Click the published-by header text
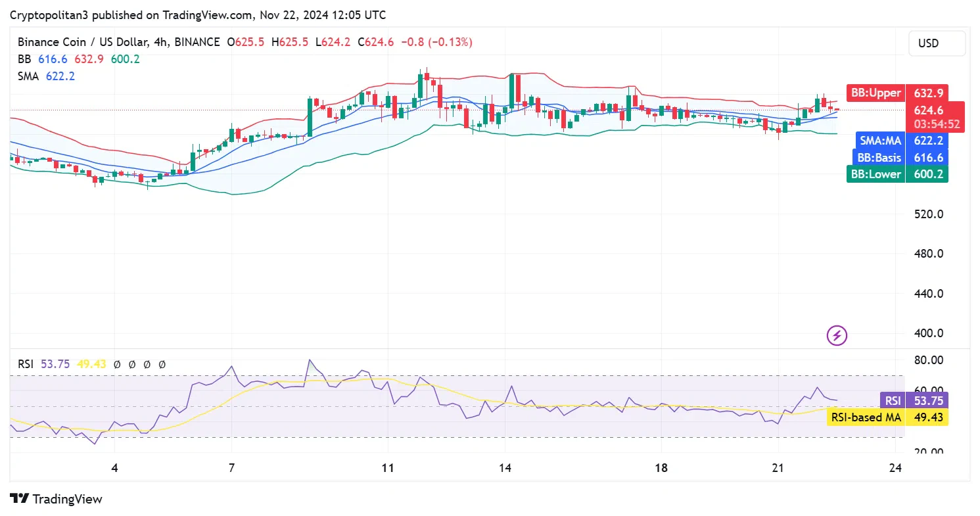The height and width of the screenshot is (516, 980). (x=198, y=14)
